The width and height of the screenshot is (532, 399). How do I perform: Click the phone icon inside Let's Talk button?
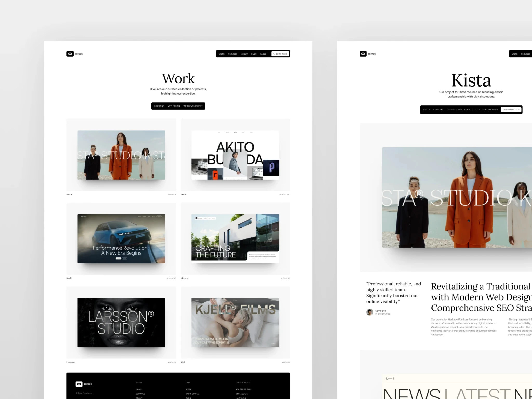(x=274, y=54)
